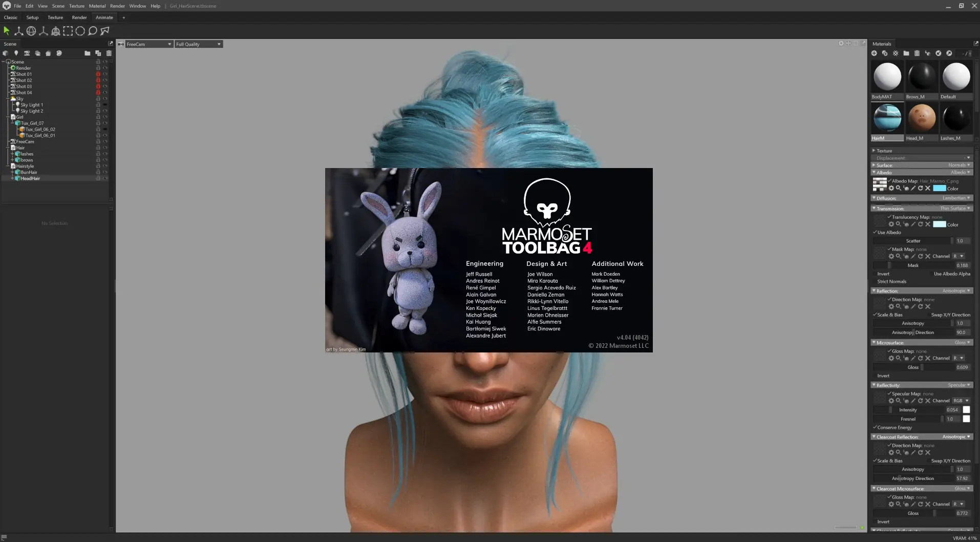Screen dimensions: 980x542
Task: Open the Diffusion Lambertian model dropdown
Action: pyautogui.click(x=956, y=198)
